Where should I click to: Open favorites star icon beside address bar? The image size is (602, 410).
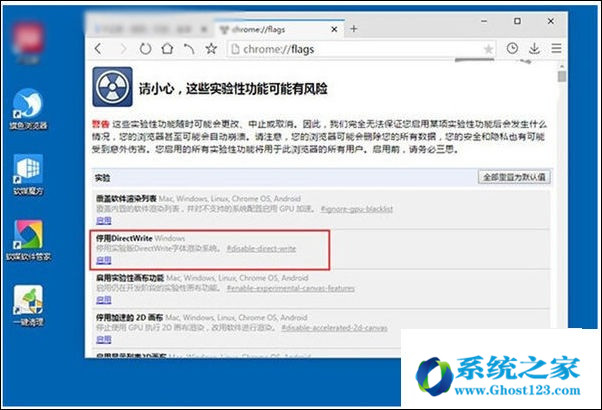pos(211,48)
